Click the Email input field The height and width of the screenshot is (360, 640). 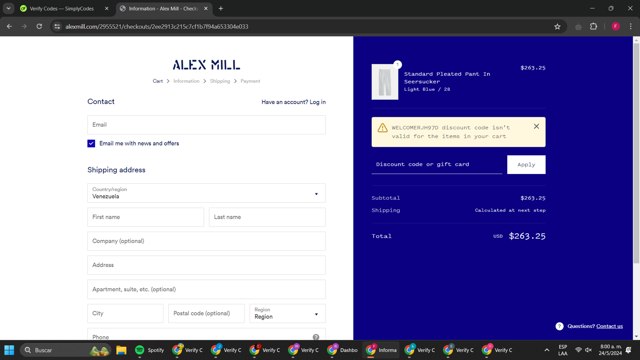coord(206,125)
